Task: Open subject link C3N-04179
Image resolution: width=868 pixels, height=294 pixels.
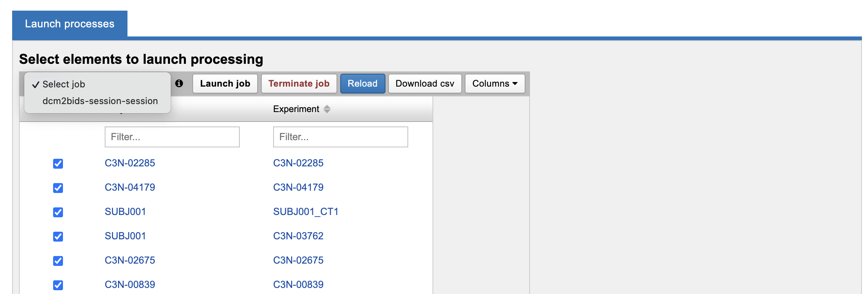Action: [130, 187]
